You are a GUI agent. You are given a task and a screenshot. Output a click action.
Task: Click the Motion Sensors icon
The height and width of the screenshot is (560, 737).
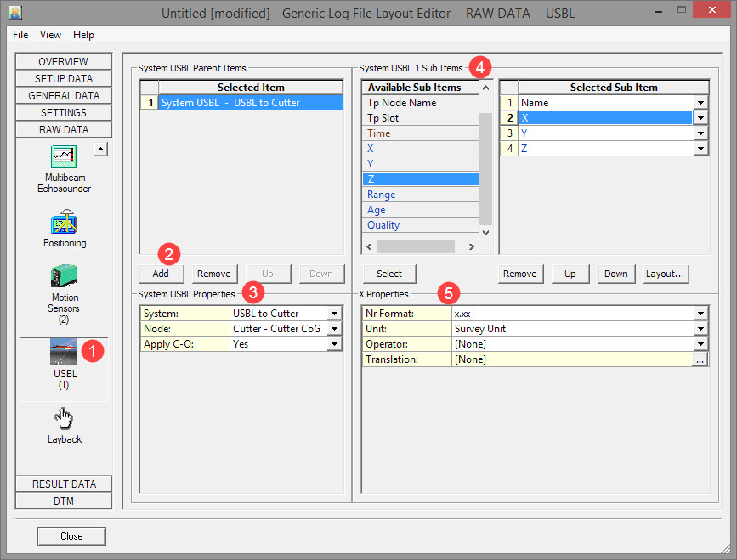click(64, 278)
